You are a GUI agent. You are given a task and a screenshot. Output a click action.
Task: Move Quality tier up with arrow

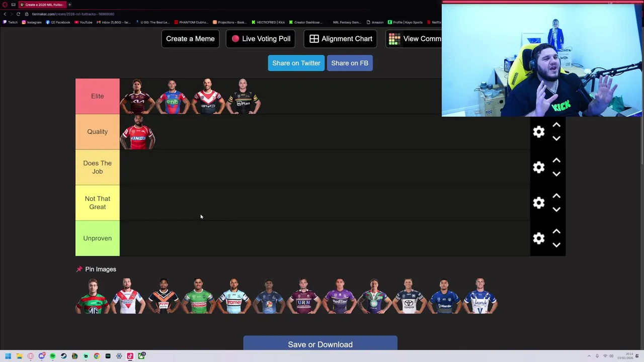coord(556,125)
